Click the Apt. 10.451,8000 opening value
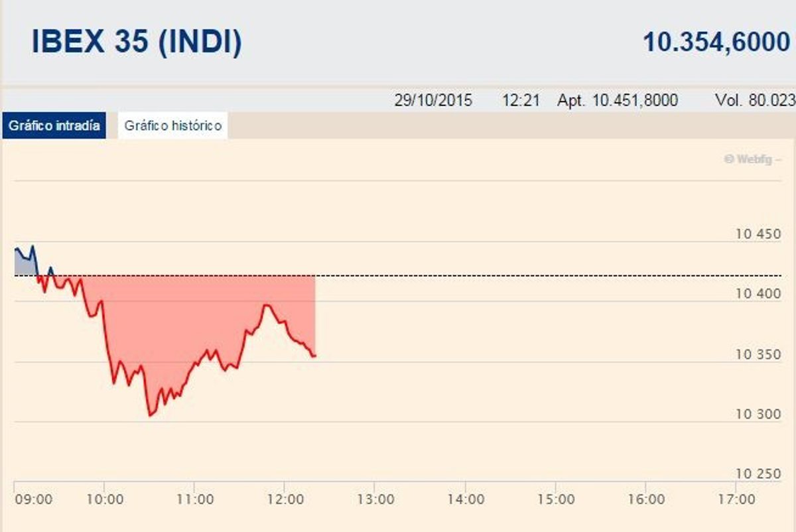796x532 pixels. [x=618, y=101]
